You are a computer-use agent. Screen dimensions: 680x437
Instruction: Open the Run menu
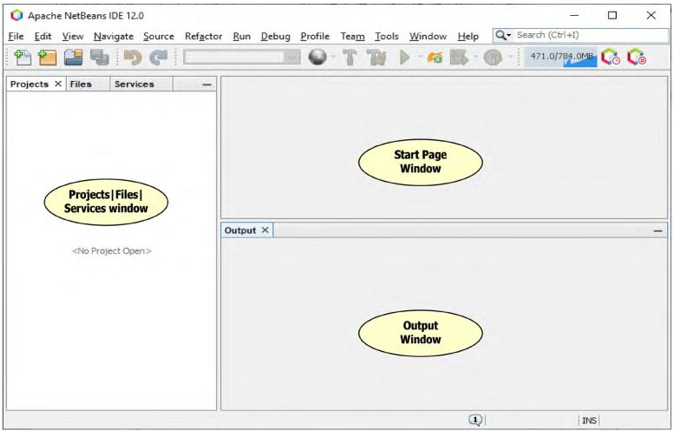242,36
